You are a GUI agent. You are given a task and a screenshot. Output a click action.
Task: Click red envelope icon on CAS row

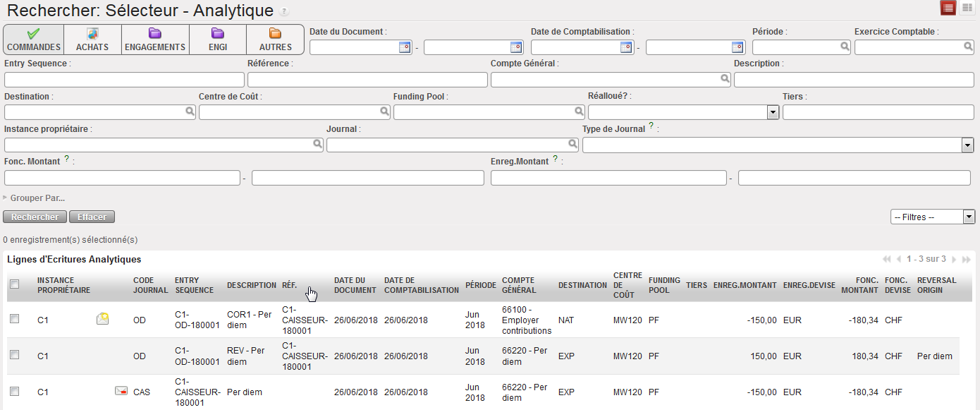pyautogui.click(x=121, y=391)
